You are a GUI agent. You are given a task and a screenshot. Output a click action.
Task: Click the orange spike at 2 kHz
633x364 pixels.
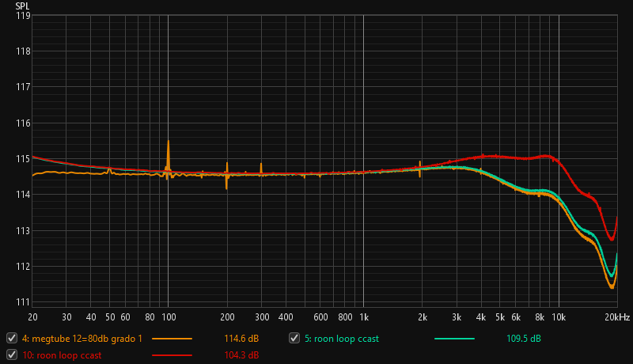(420, 169)
